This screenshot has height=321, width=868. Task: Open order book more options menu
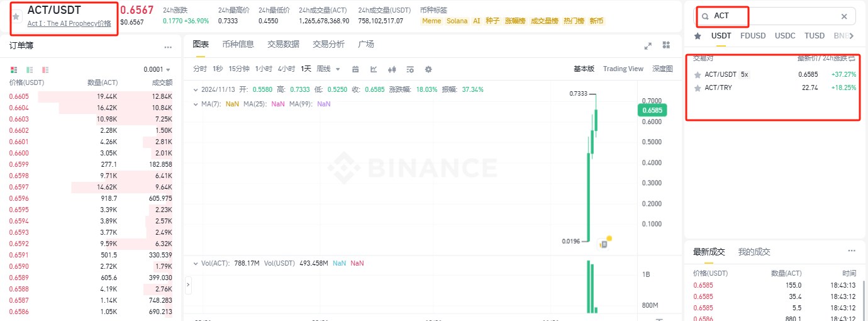pos(168,47)
